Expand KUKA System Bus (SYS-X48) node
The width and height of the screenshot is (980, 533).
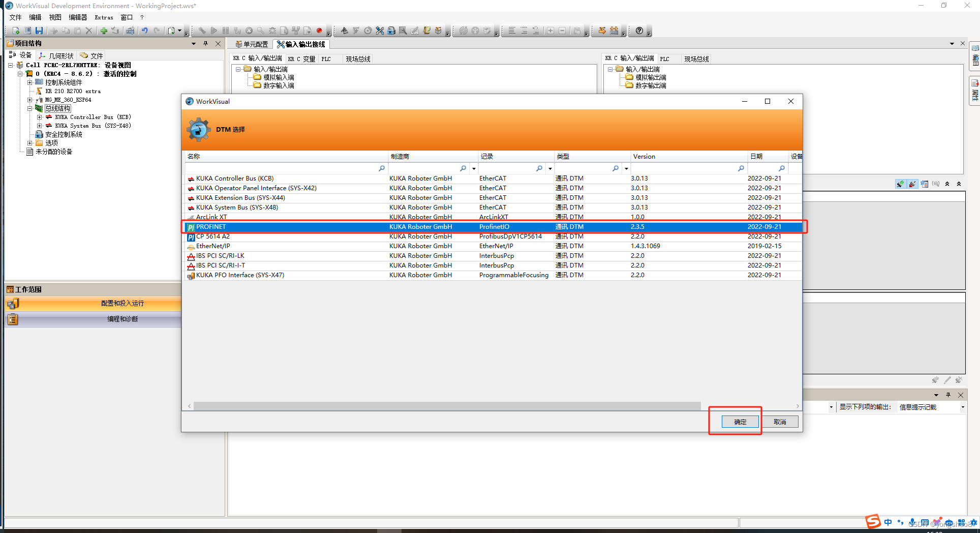pyautogui.click(x=39, y=126)
